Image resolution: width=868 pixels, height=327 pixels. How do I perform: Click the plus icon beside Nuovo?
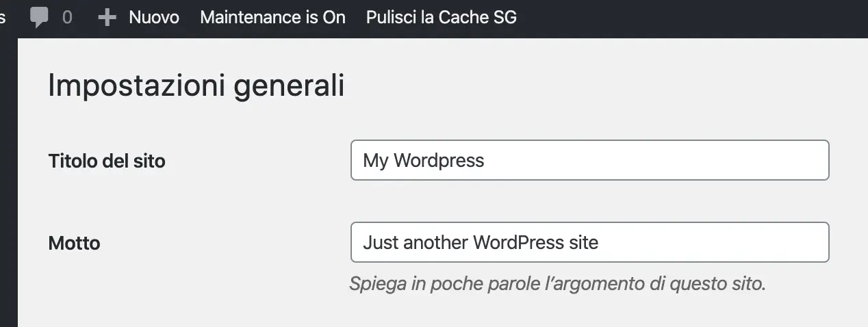click(x=107, y=17)
